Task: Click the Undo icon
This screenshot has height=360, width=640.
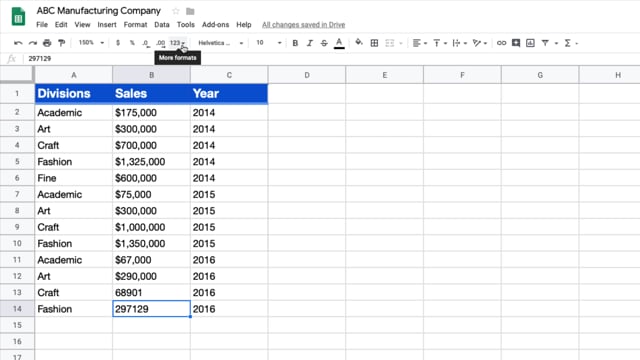Action: (x=18, y=43)
